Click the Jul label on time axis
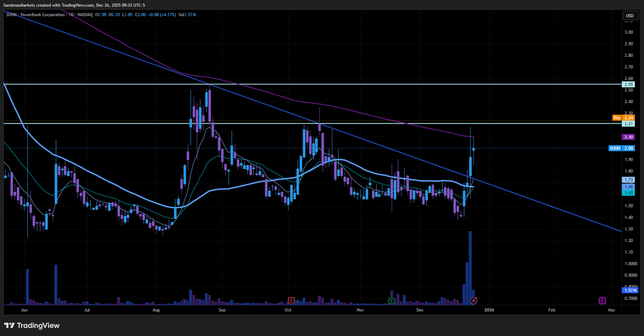 86,310
